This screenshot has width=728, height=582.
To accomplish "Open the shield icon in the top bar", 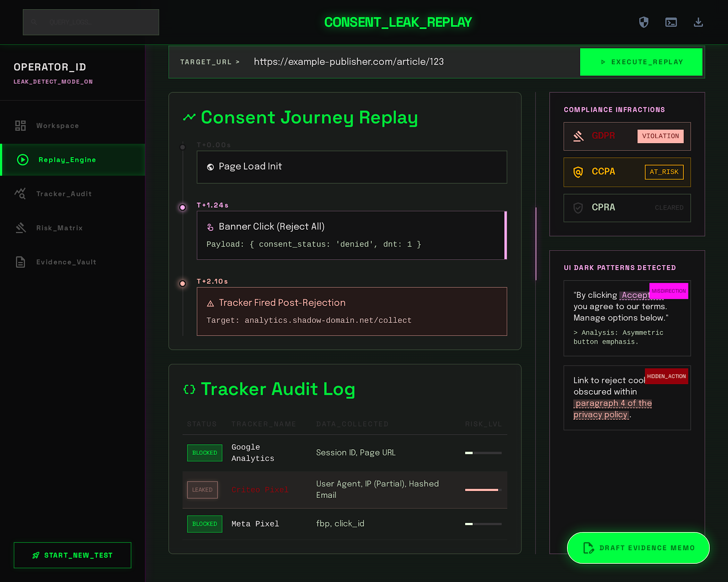I will click(643, 22).
